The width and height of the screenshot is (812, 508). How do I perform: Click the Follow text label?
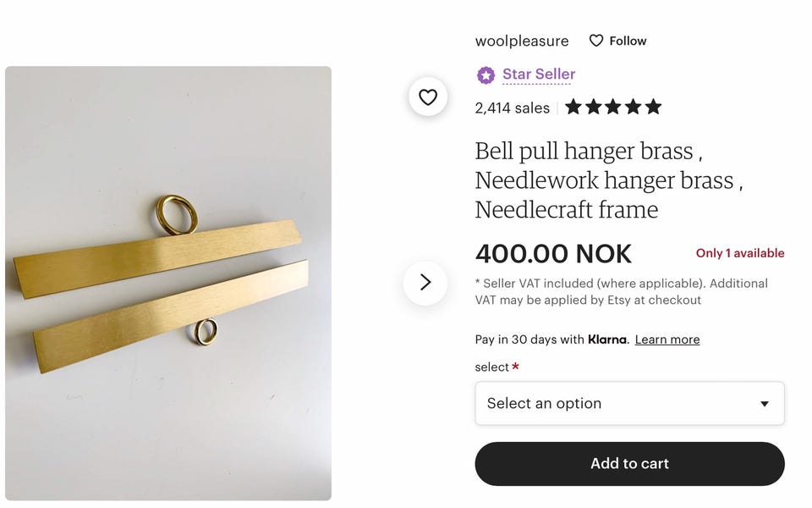coord(628,41)
